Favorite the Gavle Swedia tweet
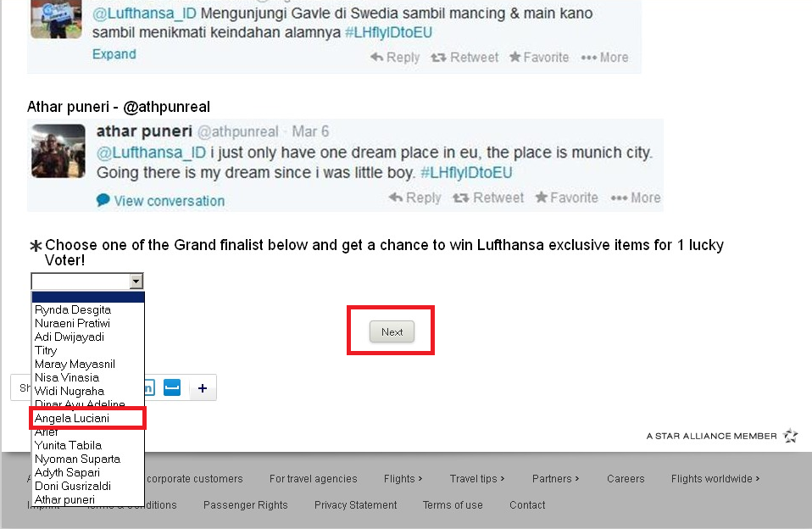 (539, 57)
